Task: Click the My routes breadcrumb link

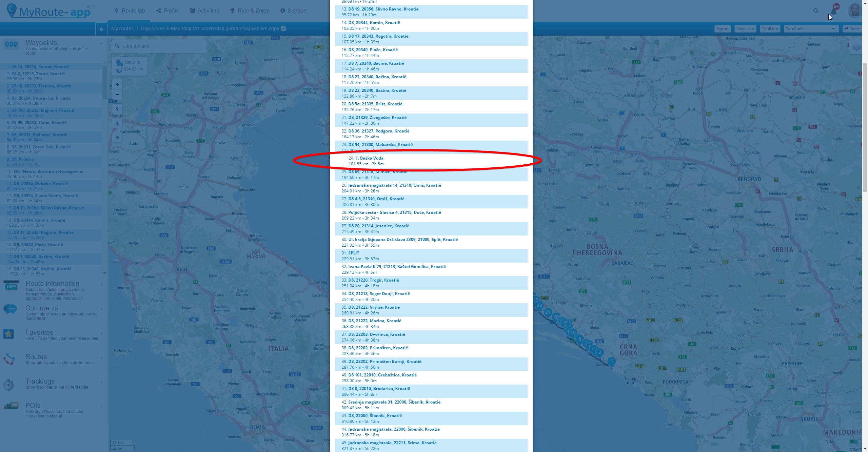Action: [x=122, y=28]
